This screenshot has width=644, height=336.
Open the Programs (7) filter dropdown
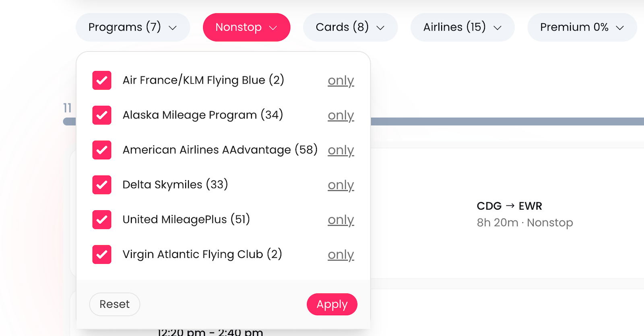pos(132,27)
